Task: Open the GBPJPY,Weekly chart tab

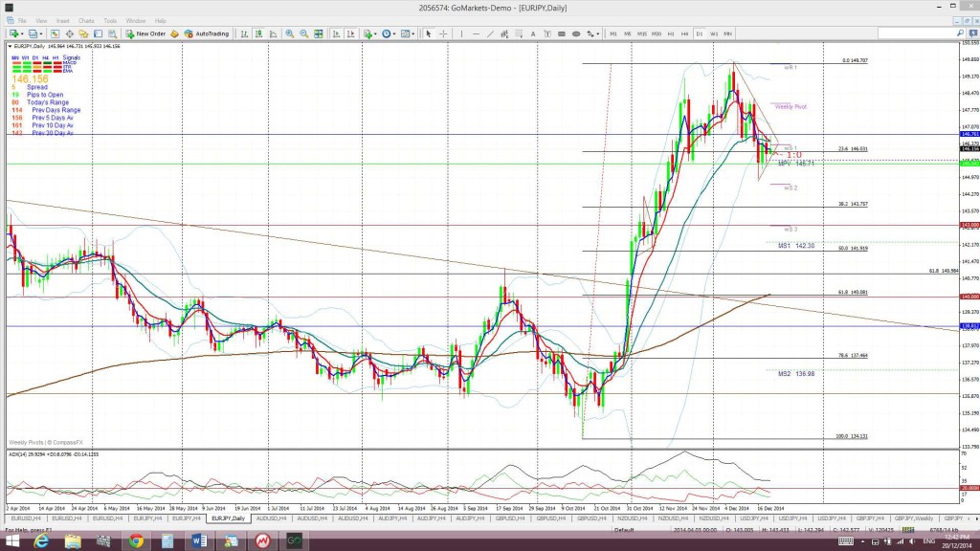Action: pos(913,518)
